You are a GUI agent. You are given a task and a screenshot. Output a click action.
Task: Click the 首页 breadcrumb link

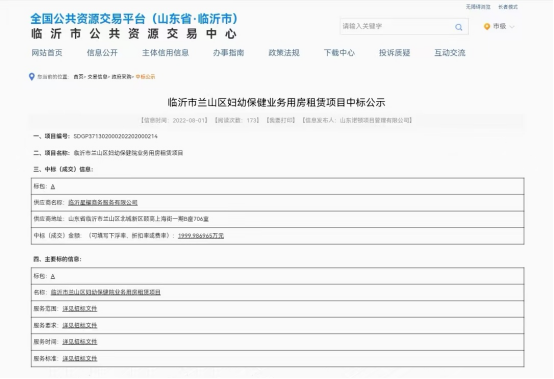tap(78, 77)
